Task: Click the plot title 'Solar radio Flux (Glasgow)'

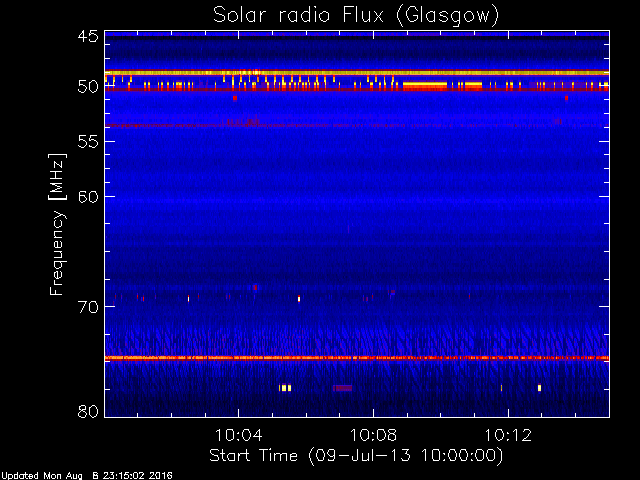Action: click(x=356, y=16)
